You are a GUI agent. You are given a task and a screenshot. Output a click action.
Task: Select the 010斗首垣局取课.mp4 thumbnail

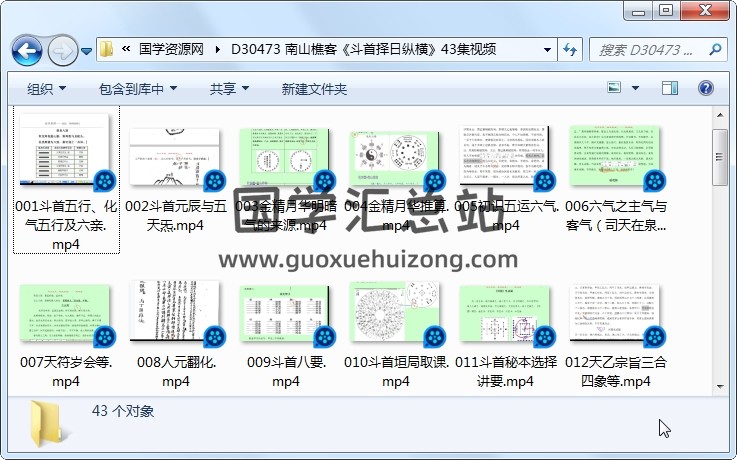tap(395, 312)
